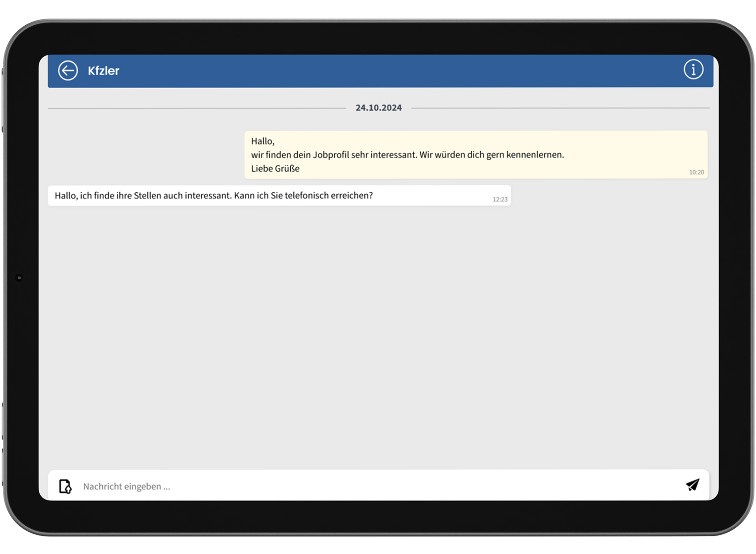Screen dimensions: 756x554
Task: Click the text 'Kann ich Sie telefonisch erreichen?'
Action: (303, 195)
